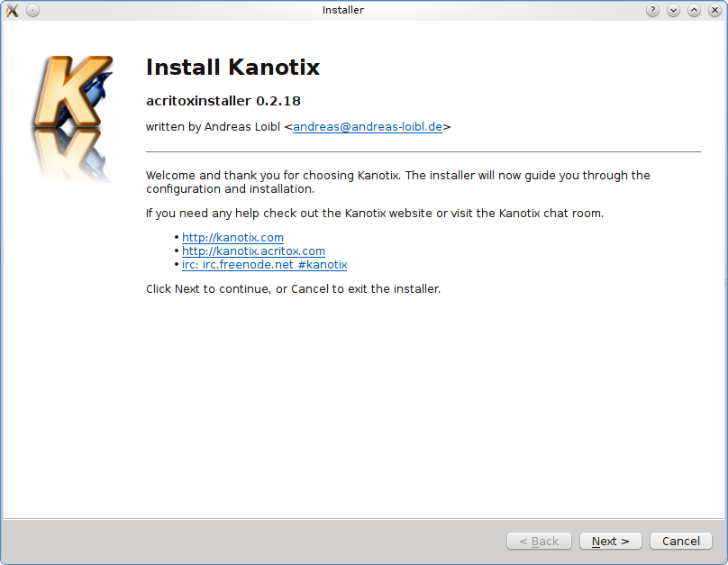Close the Installer window
The image size is (728, 565).
tap(714, 10)
